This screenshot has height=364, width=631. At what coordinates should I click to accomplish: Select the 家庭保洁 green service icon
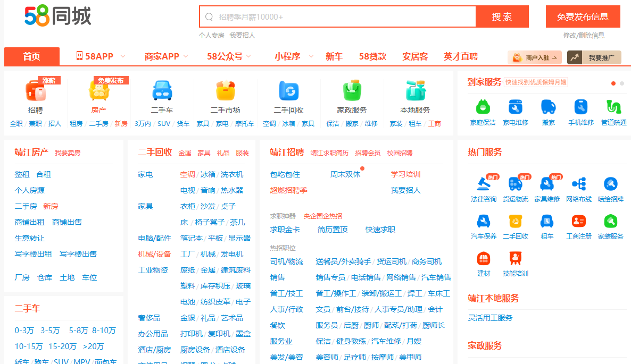pyautogui.click(x=483, y=107)
